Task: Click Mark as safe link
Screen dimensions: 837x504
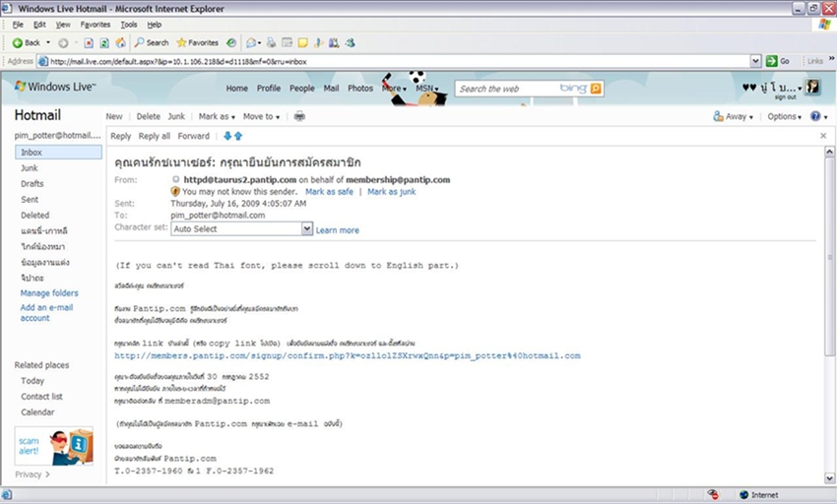Action: coord(329,192)
